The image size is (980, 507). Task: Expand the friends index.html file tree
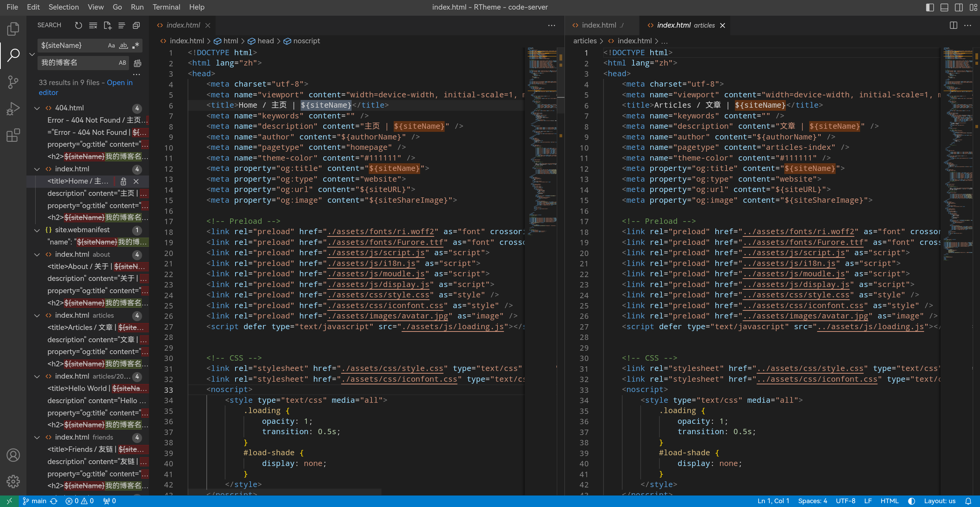pyautogui.click(x=37, y=437)
